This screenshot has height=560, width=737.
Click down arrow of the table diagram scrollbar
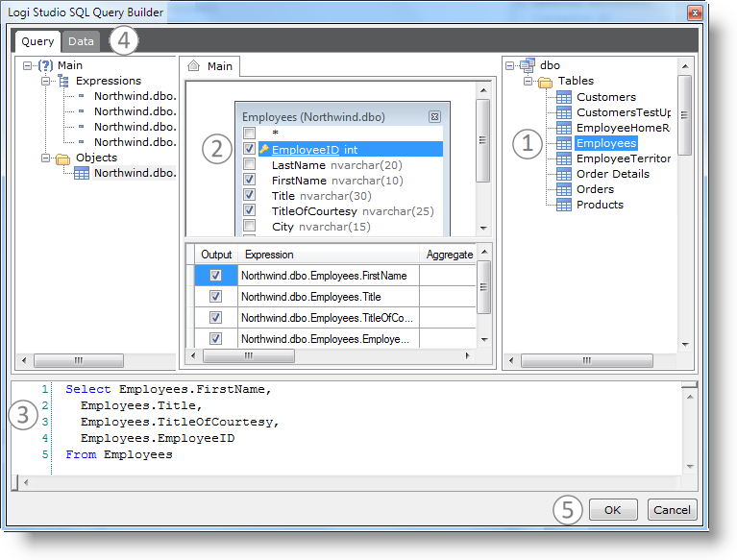(483, 229)
